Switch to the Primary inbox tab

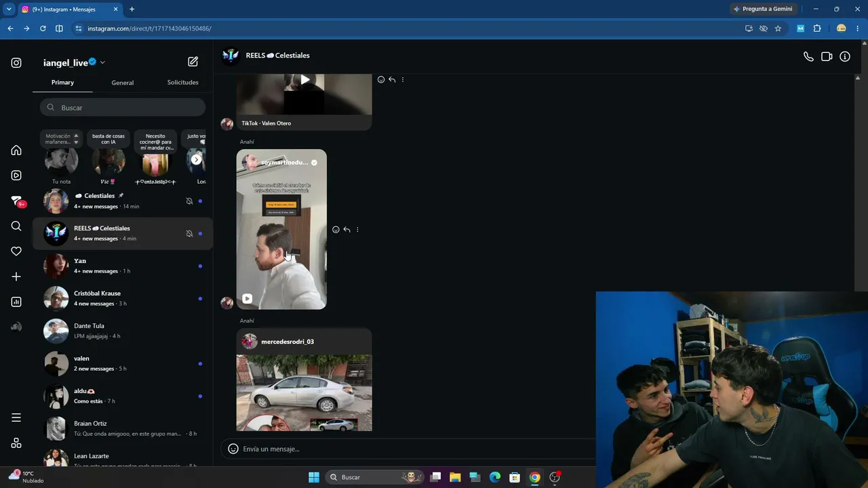62,83
